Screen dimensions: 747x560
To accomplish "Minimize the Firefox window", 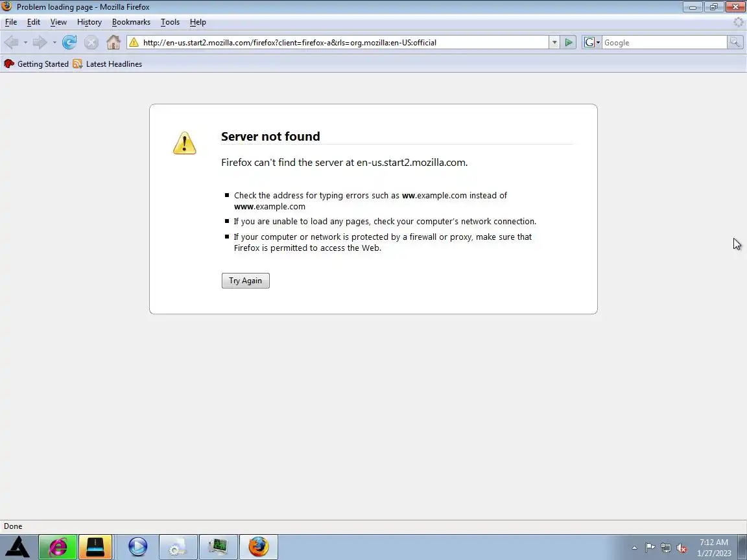I will [x=693, y=7].
